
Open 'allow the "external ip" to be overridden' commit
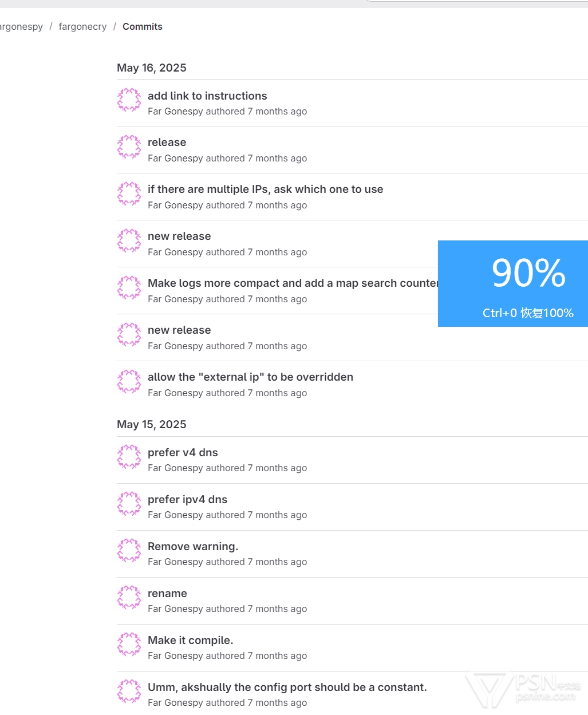250,377
